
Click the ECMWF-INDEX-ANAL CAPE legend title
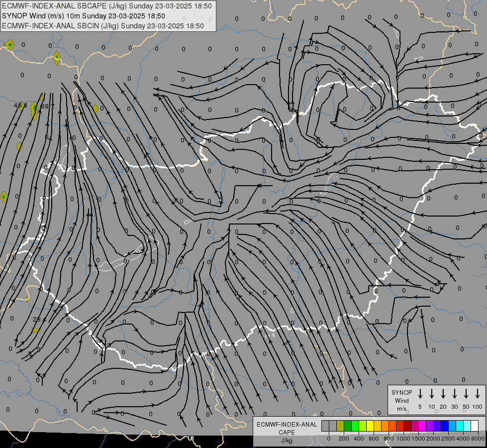tap(287, 428)
